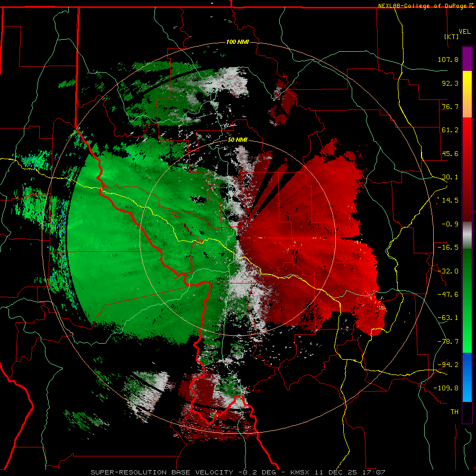
Task: Select the -63.1 legend value
Action: pos(448,318)
